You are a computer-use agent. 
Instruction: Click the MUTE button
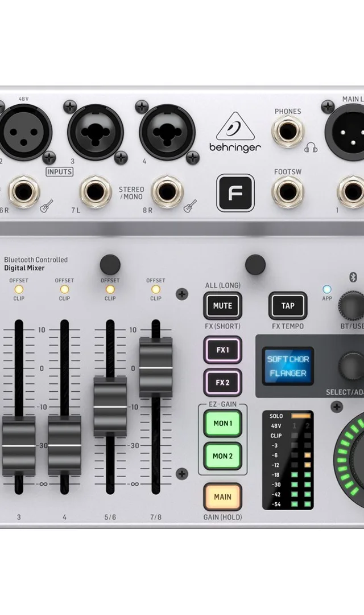pyautogui.click(x=222, y=306)
